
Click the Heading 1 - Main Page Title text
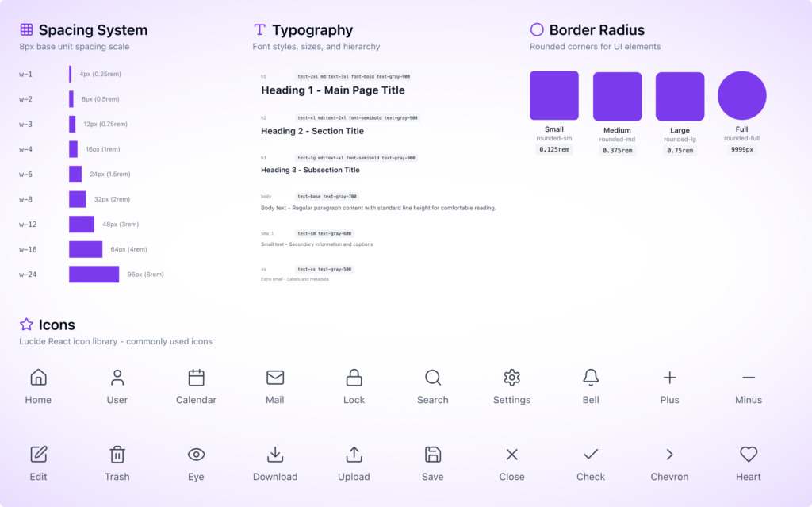click(333, 90)
